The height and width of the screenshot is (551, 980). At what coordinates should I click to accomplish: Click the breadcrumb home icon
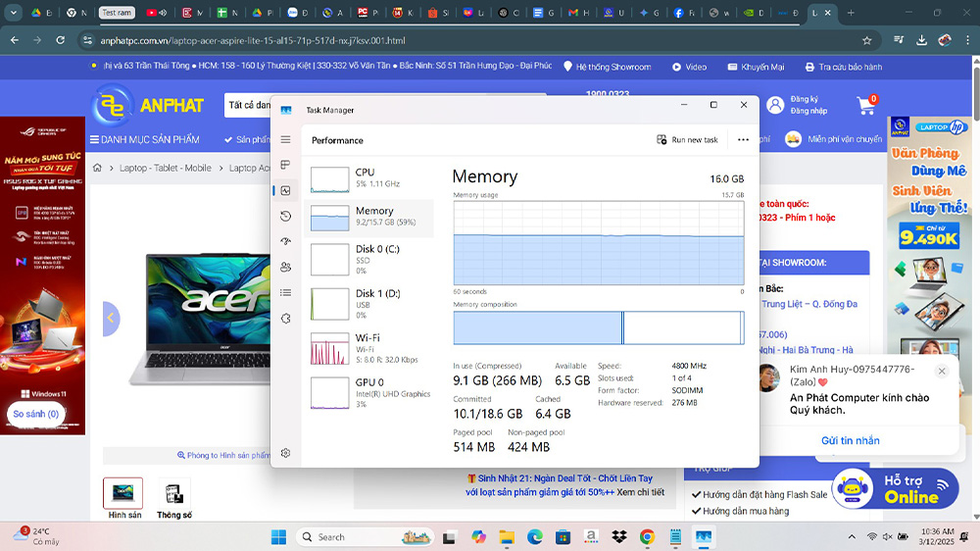[x=97, y=168]
